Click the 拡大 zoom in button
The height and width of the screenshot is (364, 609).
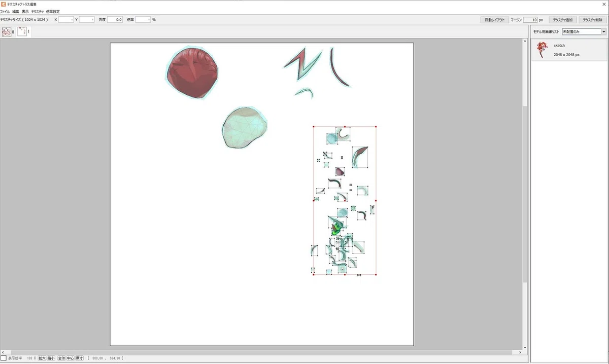tap(42, 358)
